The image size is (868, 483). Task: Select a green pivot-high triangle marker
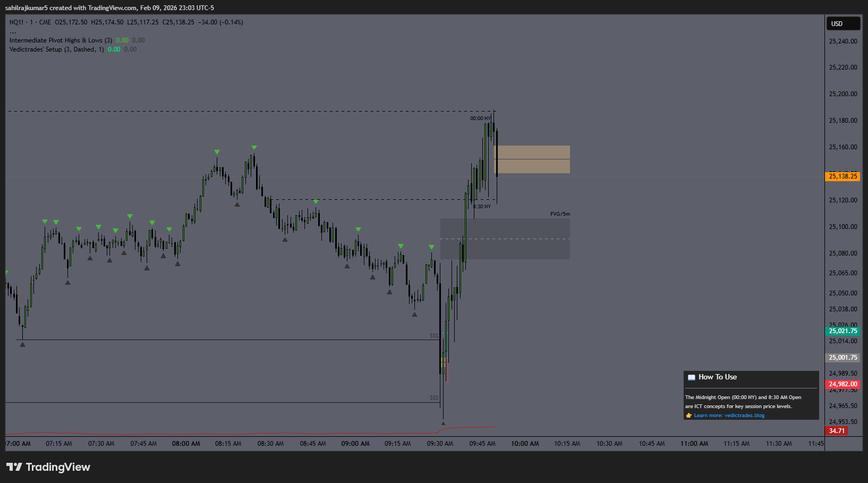pyautogui.click(x=253, y=147)
